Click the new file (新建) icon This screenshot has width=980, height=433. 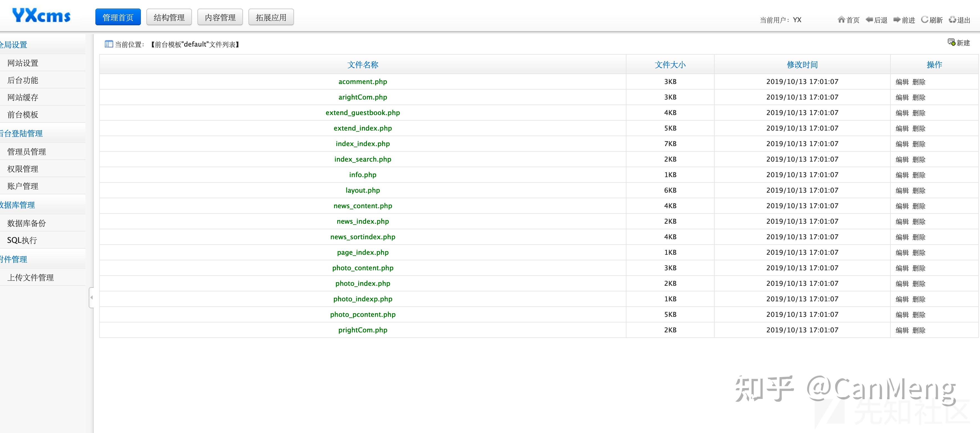[x=951, y=42]
